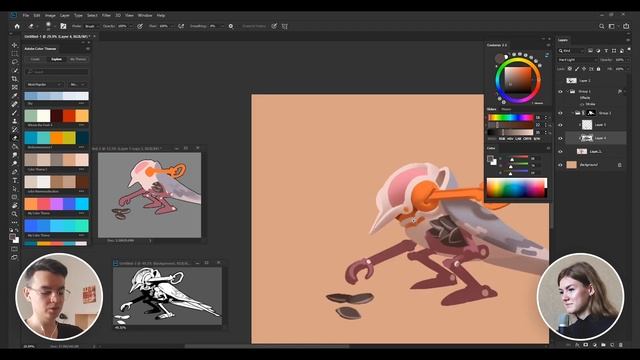Click the search field in Color Themes
Image resolution: width=640 pixels, height=360 pixels.
point(57,72)
